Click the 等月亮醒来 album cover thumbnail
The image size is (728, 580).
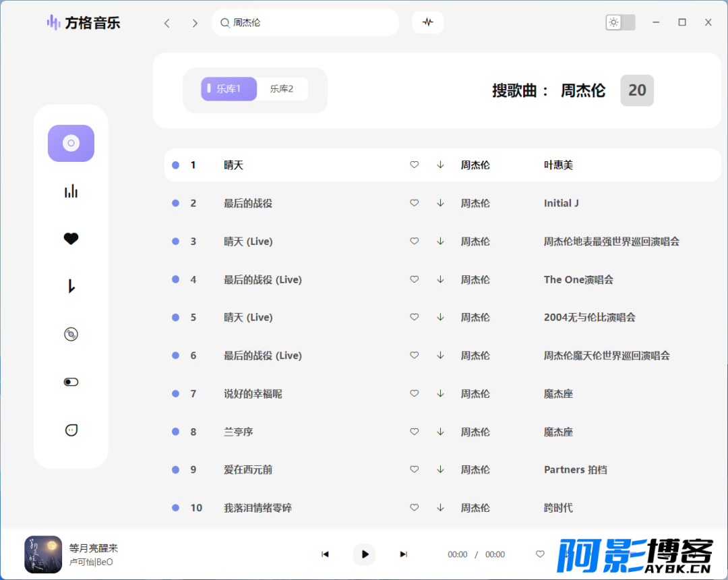43,554
